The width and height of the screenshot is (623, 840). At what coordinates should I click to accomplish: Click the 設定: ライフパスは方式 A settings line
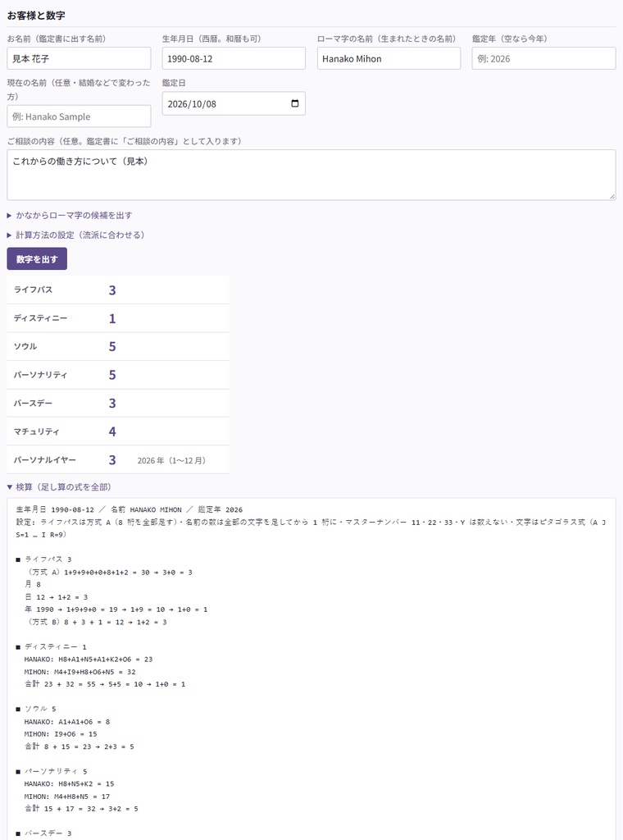click(311, 528)
